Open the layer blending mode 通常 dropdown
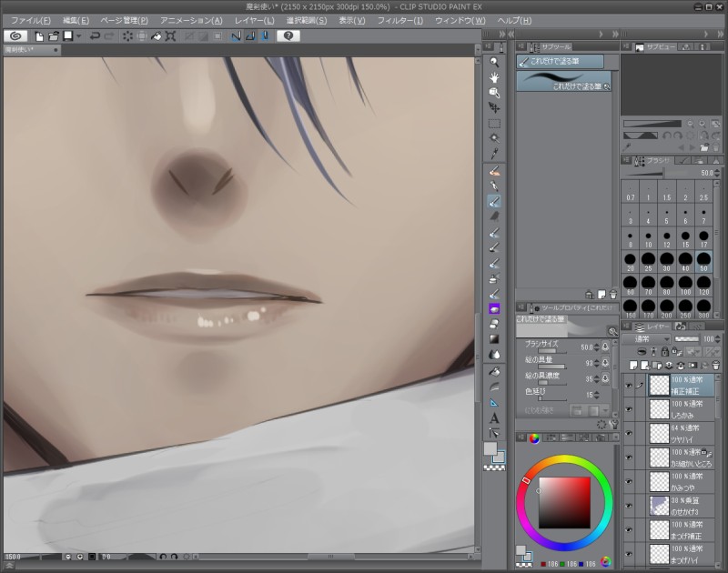The height and width of the screenshot is (573, 728). [x=648, y=339]
